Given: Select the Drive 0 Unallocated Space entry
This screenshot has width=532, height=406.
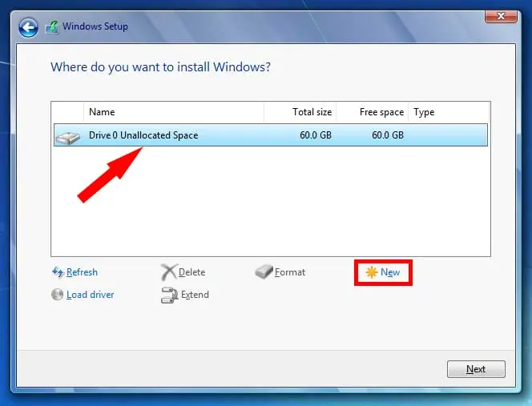Looking at the screenshot, I should pyautogui.click(x=143, y=135).
